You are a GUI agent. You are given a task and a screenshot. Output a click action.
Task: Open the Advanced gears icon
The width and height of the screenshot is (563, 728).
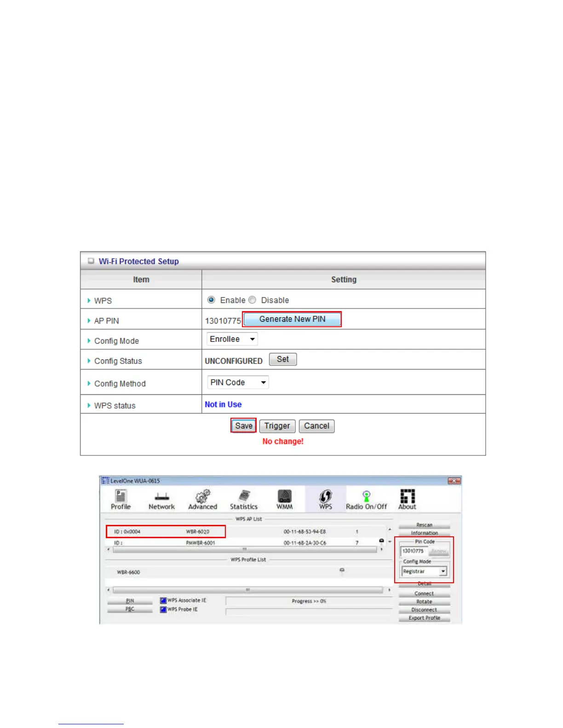click(202, 500)
